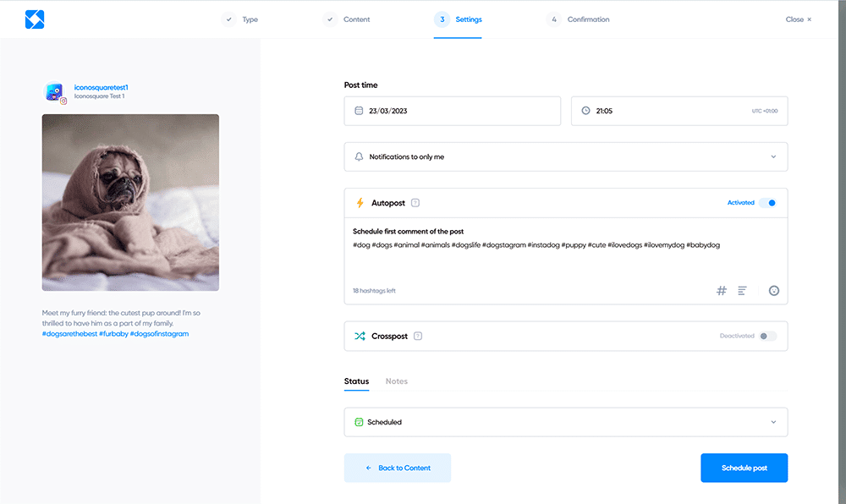Click the Schedule post button
This screenshot has height=504, width=846.
click(744, 467)
